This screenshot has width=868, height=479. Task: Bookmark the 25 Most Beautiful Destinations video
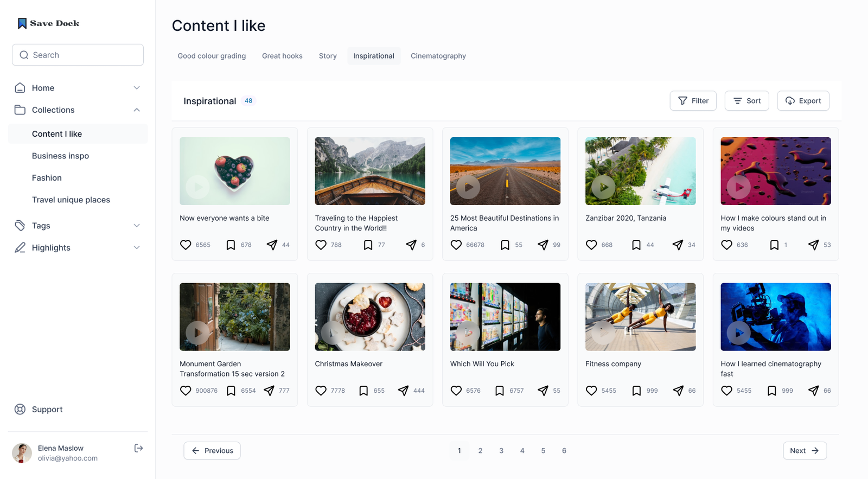pyautogui.click(x=505, y=245)
